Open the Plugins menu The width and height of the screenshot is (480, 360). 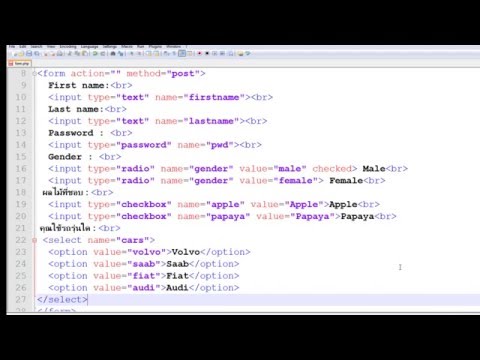[x=155, y=47]
